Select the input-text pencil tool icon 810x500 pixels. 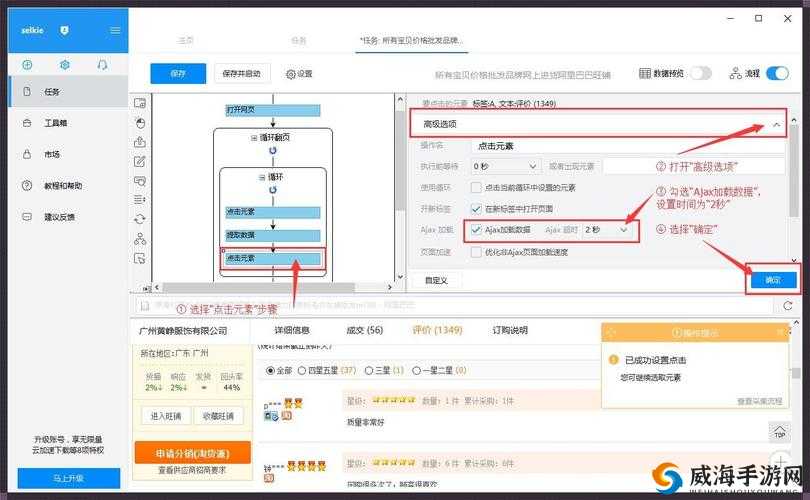(140, 162)
